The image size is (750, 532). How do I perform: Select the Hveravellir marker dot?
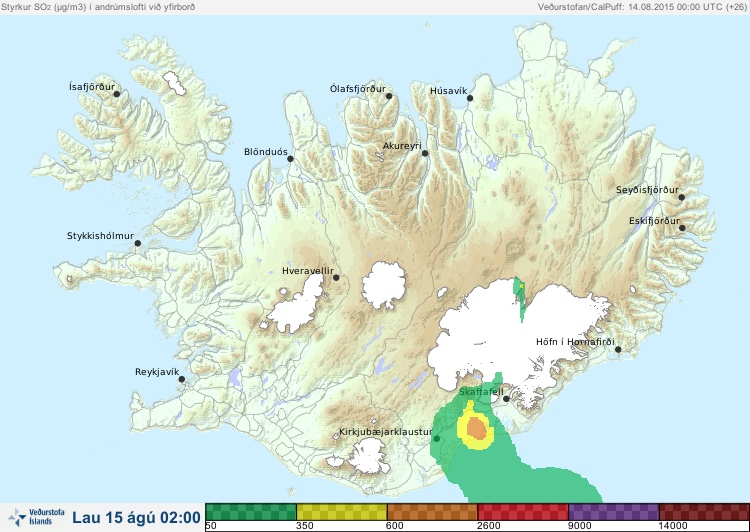click(336, 277)
